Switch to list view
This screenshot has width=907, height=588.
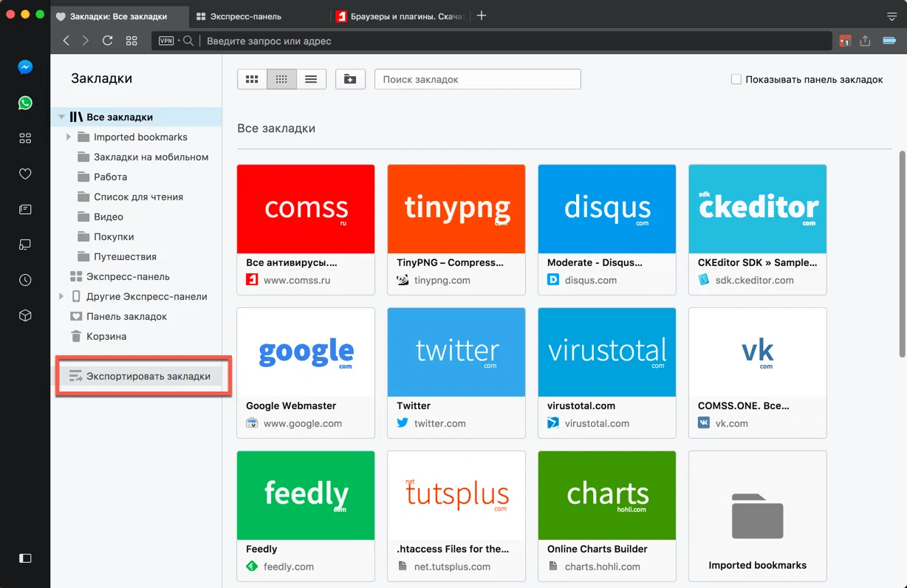[311, 79]
